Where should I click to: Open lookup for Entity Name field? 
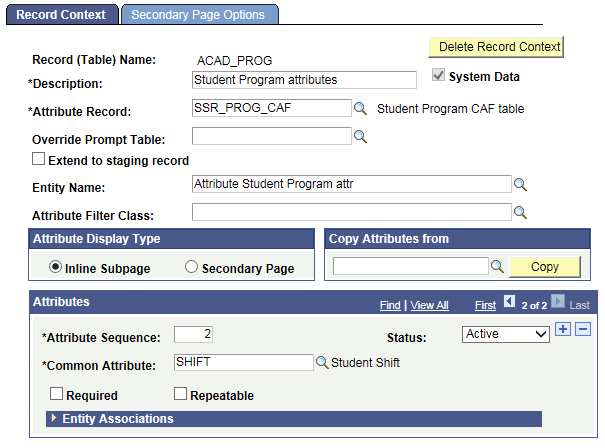[520, 184]
